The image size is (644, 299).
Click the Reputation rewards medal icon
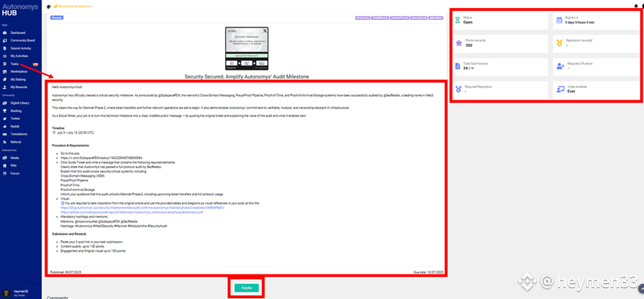click(x=559, y=43)
